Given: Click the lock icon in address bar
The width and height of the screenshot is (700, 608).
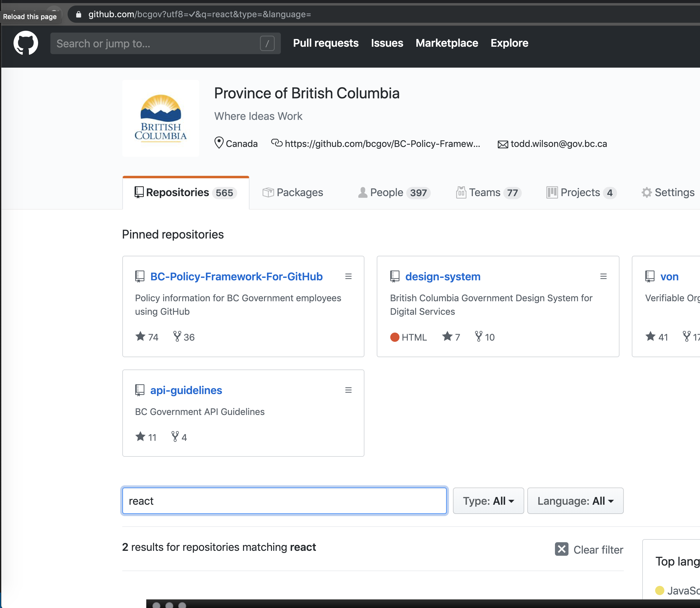Looking at the screenshot, I should [x=78, y=14].
